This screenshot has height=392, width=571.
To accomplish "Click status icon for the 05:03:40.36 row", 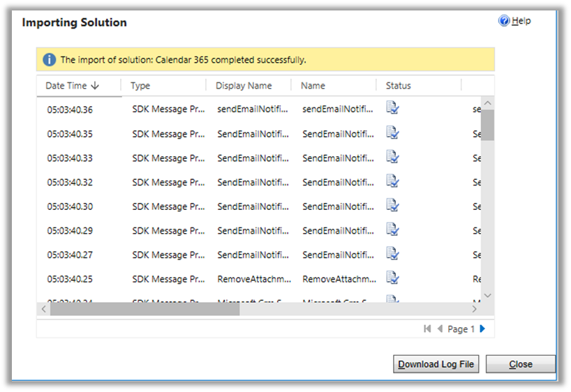I will click(393, 108).
